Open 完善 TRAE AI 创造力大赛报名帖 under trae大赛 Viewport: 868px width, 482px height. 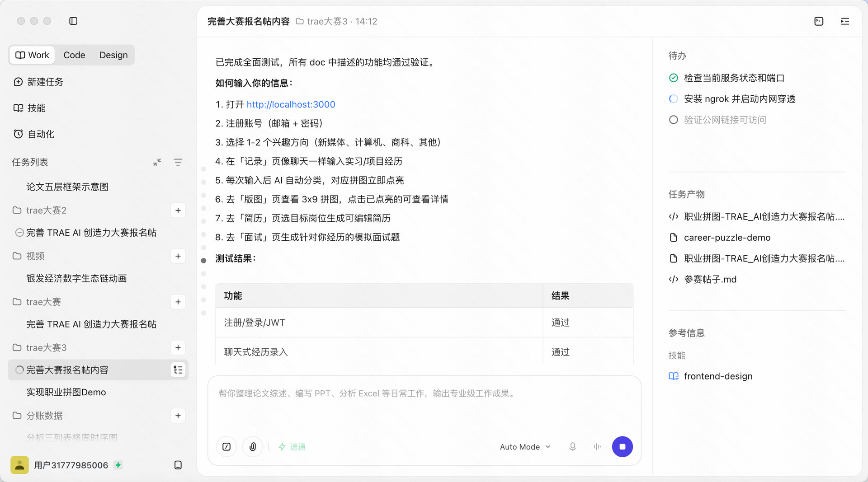tap(91, 324)
